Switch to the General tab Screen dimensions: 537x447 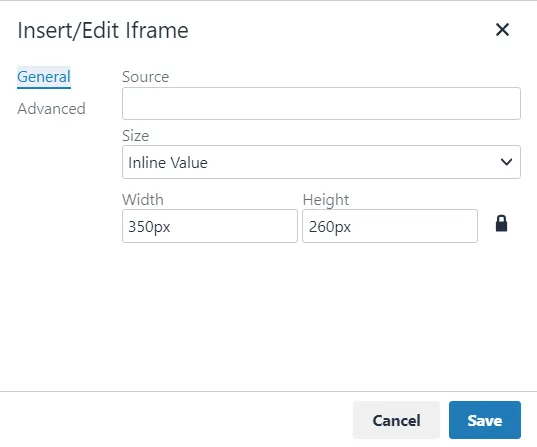tap(44, 77)
